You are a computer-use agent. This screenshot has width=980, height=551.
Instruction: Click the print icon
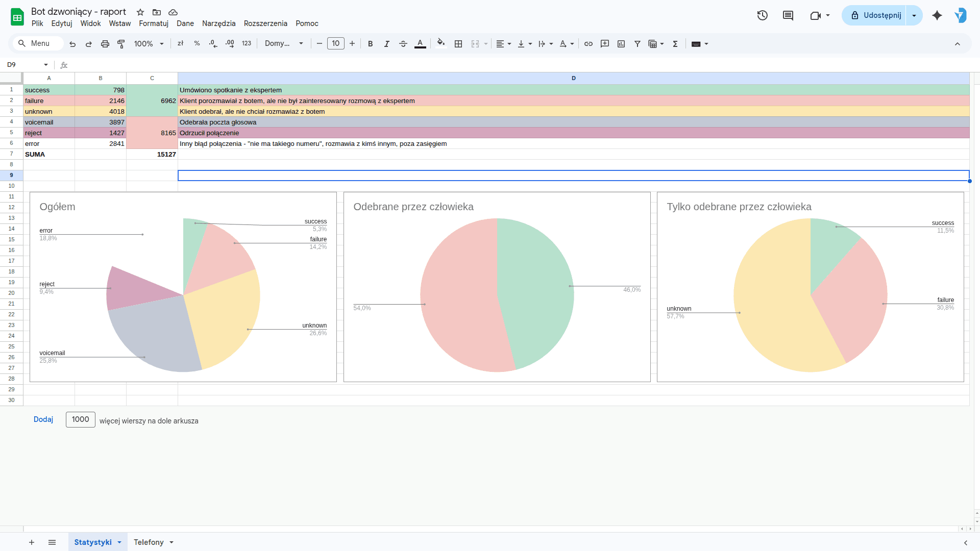click(105, 44)
